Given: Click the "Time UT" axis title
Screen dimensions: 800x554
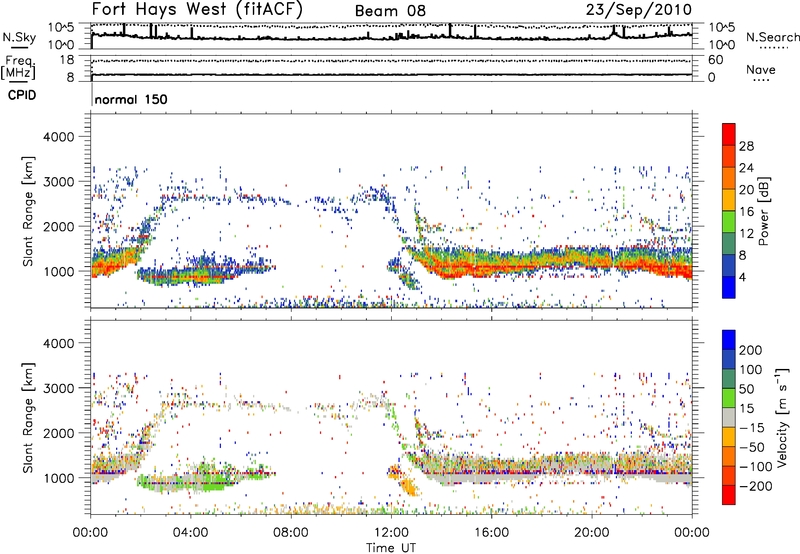Looking at the screenshot, I should pyautogui.click(x=391, y=548).
